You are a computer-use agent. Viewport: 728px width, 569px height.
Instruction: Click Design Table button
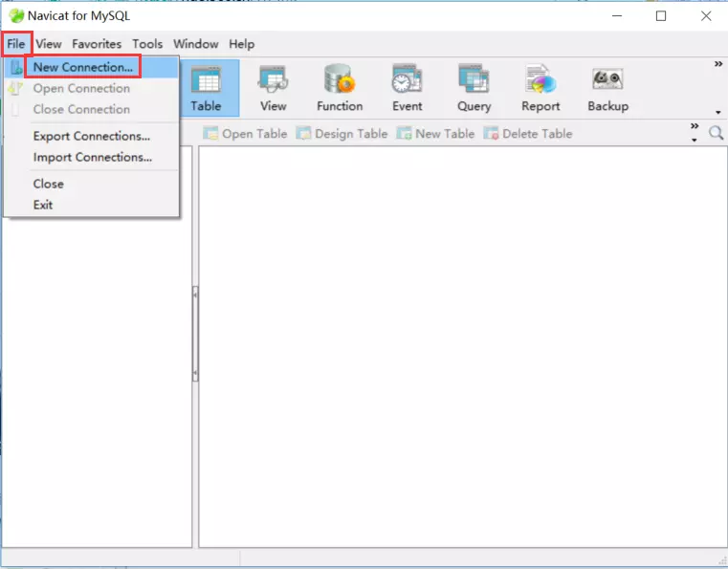[x=342, y=134]
